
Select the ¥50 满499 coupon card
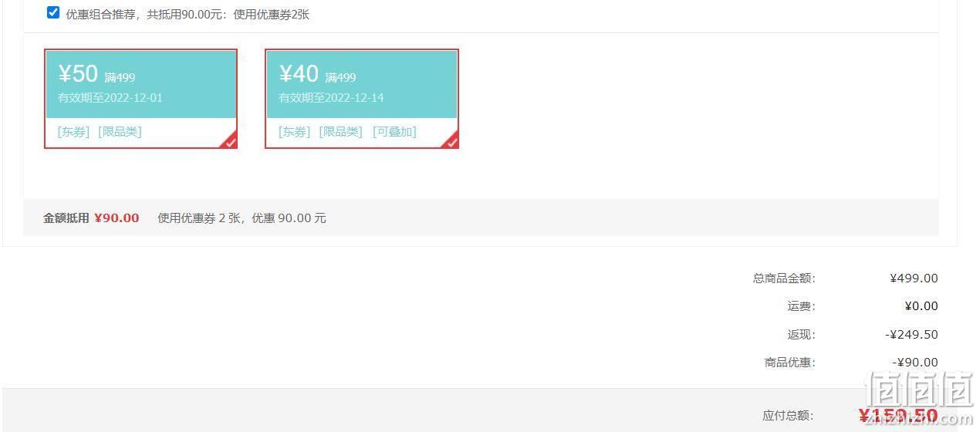tap(140, 99)
